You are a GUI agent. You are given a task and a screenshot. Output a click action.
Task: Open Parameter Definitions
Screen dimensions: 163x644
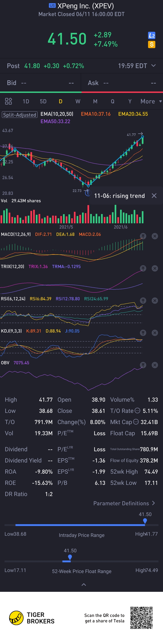[x=124, y=503]
